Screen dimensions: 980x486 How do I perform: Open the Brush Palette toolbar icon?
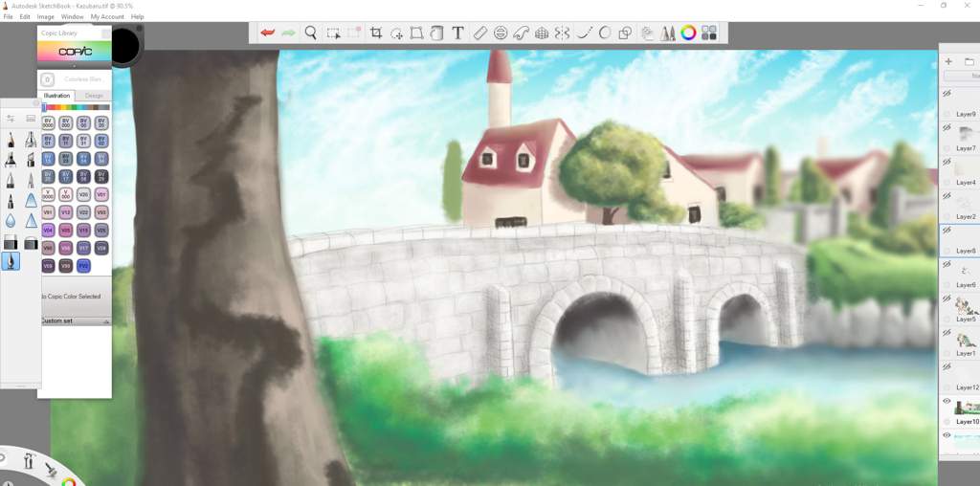click(x=668, y=33)
